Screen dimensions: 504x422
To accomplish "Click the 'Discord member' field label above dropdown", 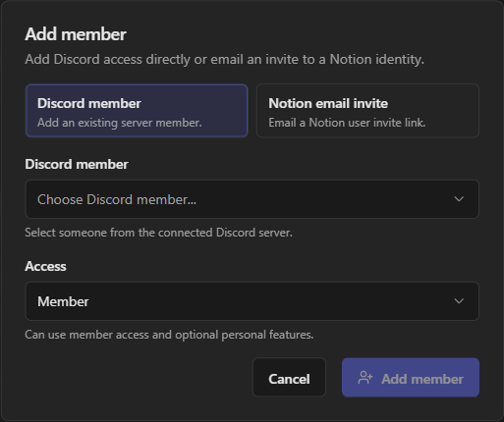I will pos(77,164).
